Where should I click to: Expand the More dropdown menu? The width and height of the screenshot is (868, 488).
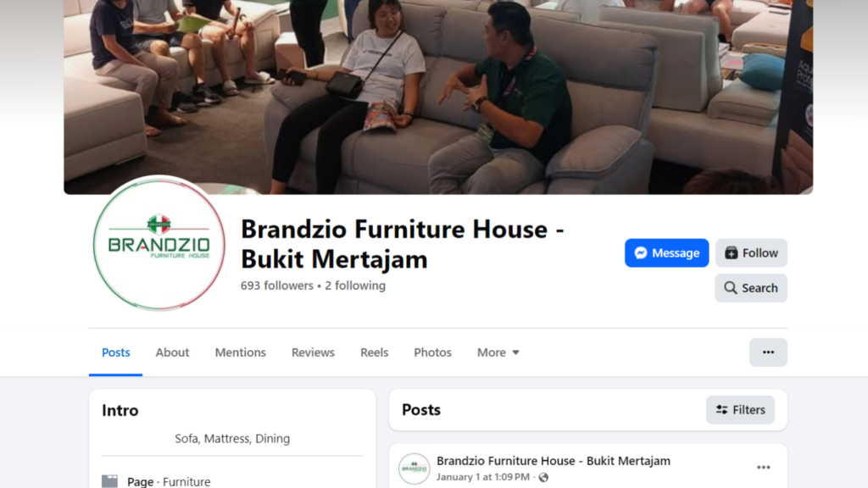(498, 352)
